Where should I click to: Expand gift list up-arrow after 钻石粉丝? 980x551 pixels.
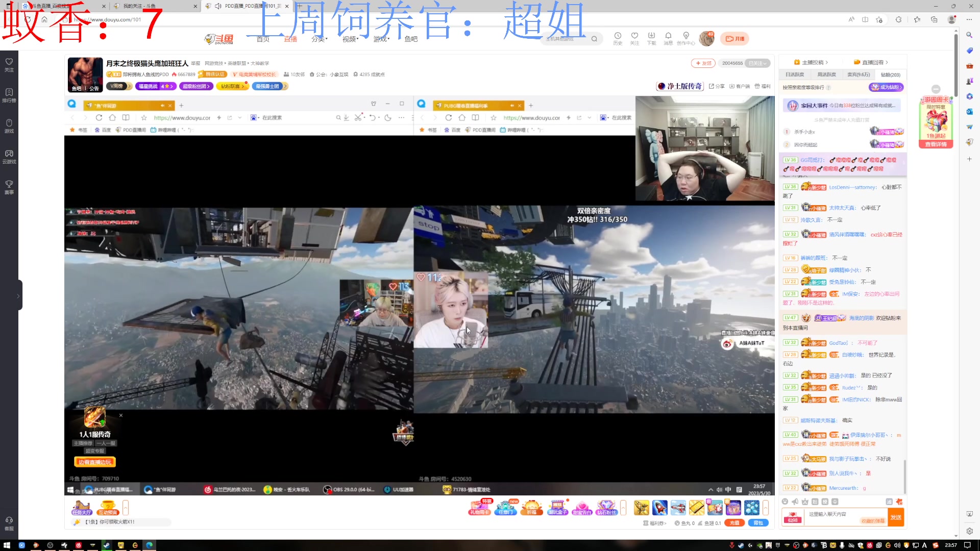click(623, 507)
